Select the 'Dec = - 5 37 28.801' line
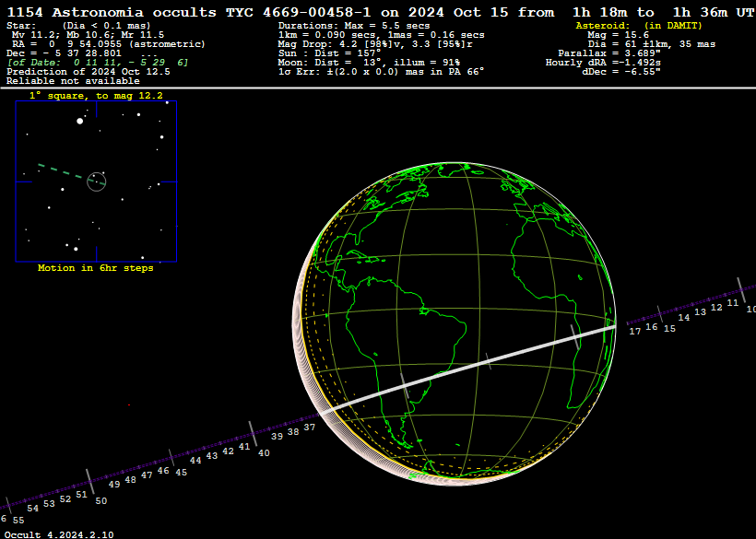The image size is (756, 539). click(65, 53)
